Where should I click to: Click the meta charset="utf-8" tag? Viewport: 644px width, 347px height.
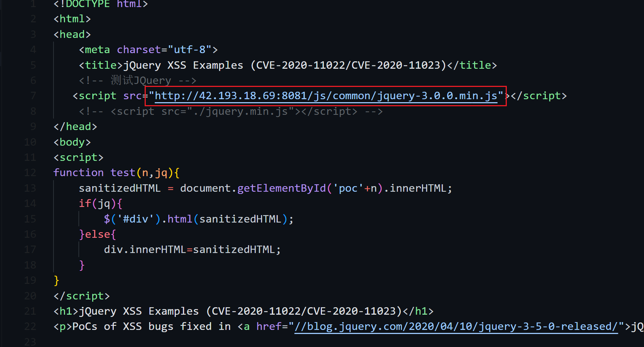[148, 50]
